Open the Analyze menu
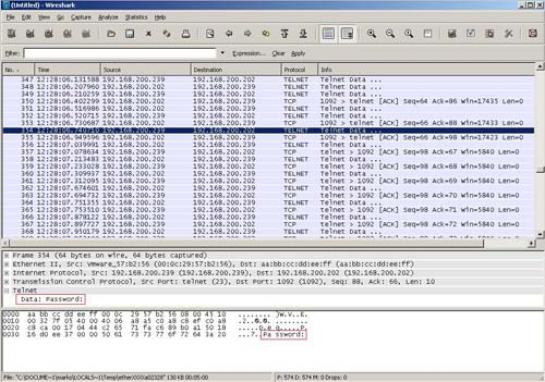The width and height of the screenshot is (545, 382). (x=108, y=17)
